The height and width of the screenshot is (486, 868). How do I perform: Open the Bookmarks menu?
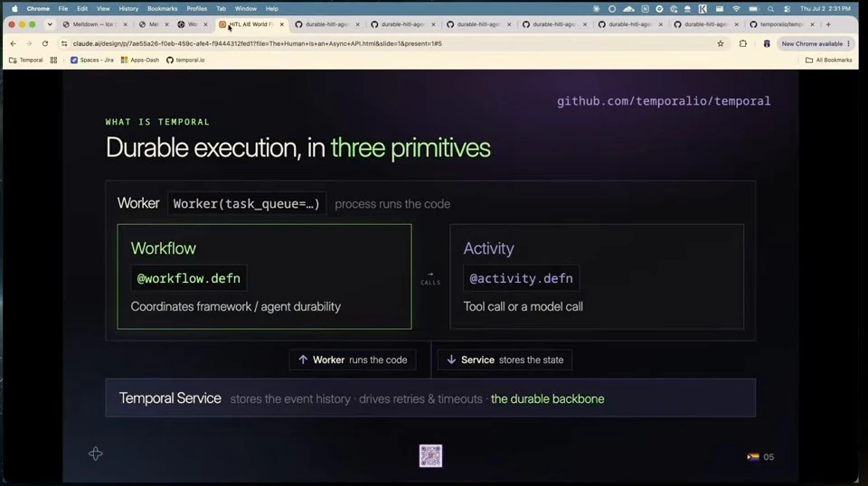[x=162, y=9]
